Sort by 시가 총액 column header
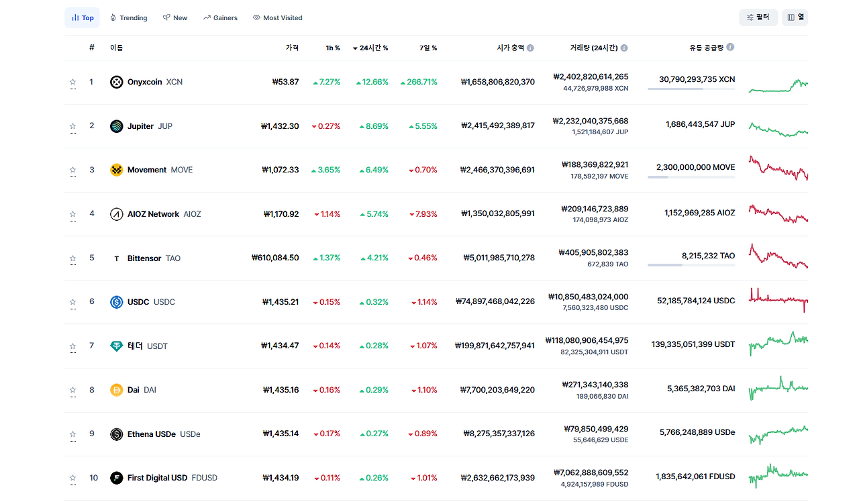The width and height of the screenshot is (859, 504). pos(511,48)
